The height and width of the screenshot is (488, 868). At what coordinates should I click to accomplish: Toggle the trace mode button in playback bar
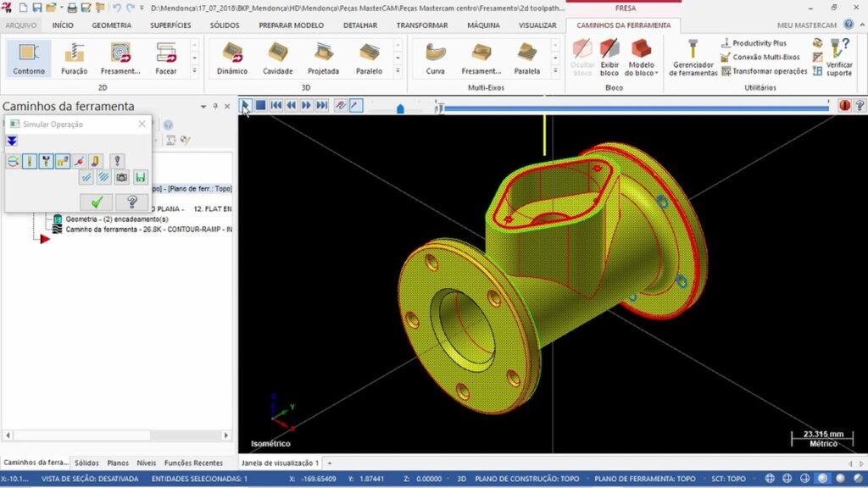point(341,105)
